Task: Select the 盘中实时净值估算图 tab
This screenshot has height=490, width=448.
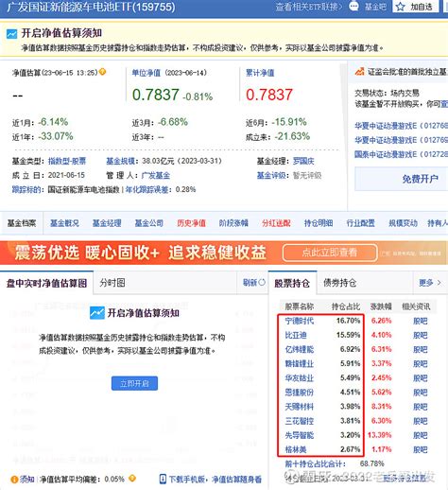Action: point(46,283)
